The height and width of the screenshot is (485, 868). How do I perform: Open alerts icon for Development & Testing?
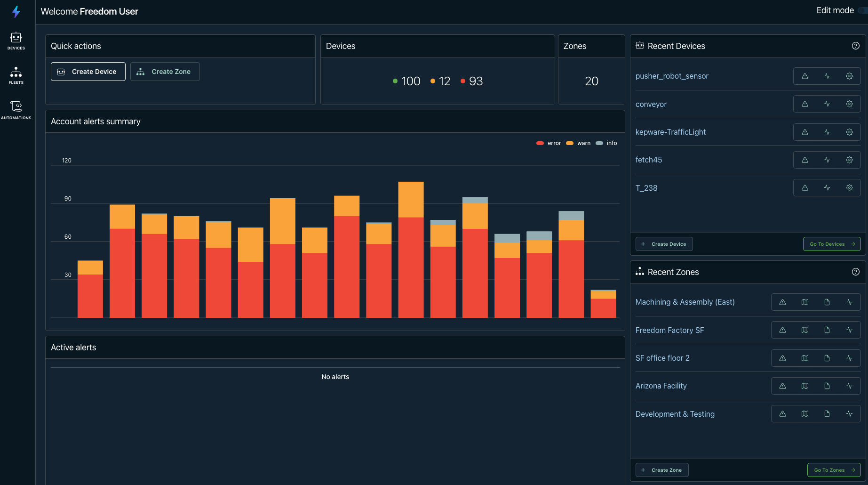[x=783, y=414]
